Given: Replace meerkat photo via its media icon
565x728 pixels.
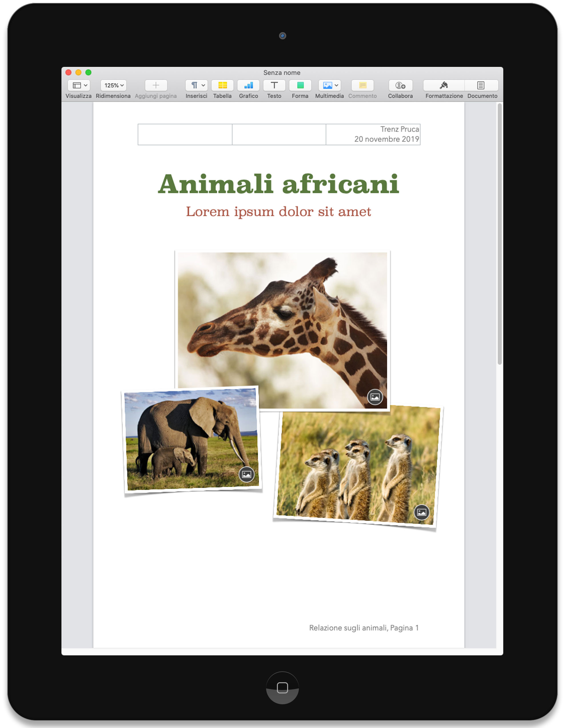Looking at the screenshot, I should [x=422, y=512].
